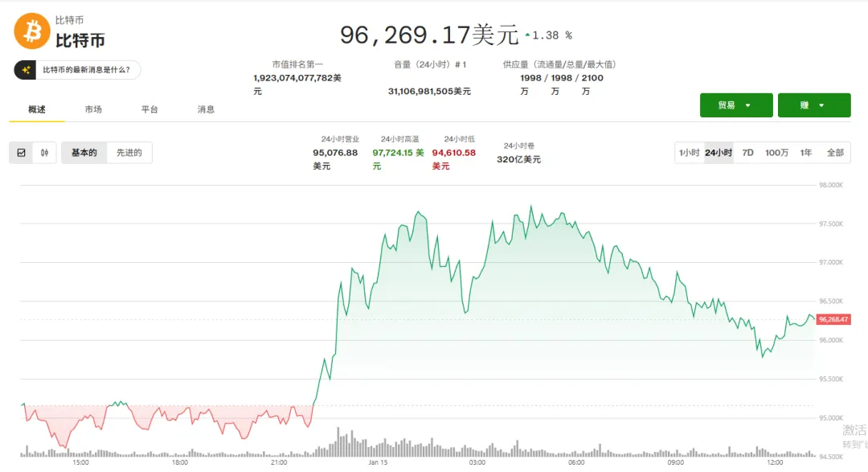Screen dimensions: 868x472
Task: Switch to the 概述 overview tab
Action: point(37,109)
